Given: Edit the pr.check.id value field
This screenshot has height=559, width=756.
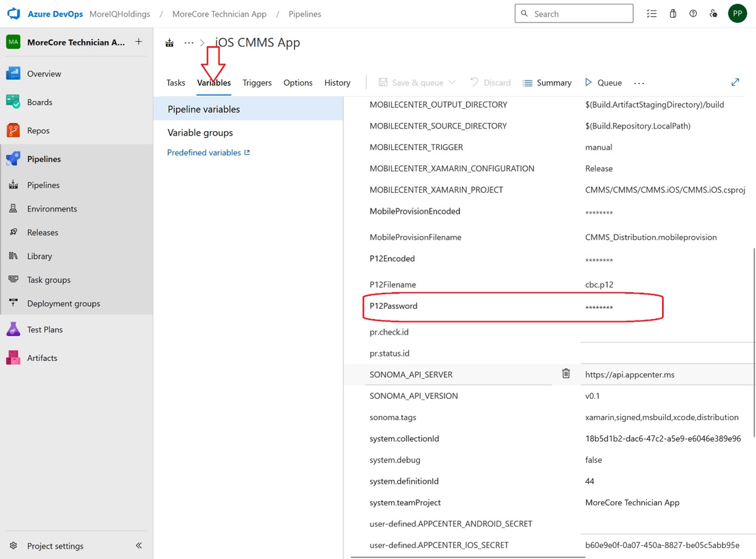Looking at the screenshot, I should tap(664, 332).
